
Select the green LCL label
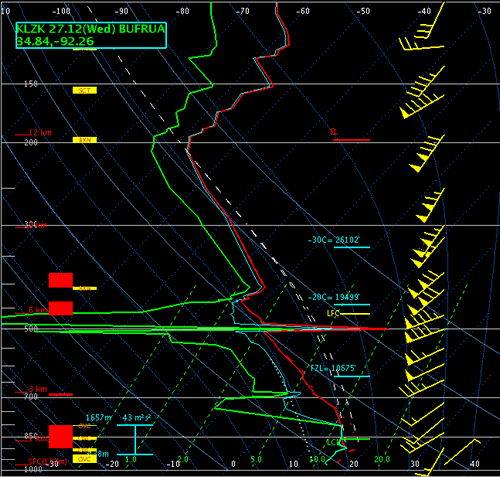coord(333,442)
